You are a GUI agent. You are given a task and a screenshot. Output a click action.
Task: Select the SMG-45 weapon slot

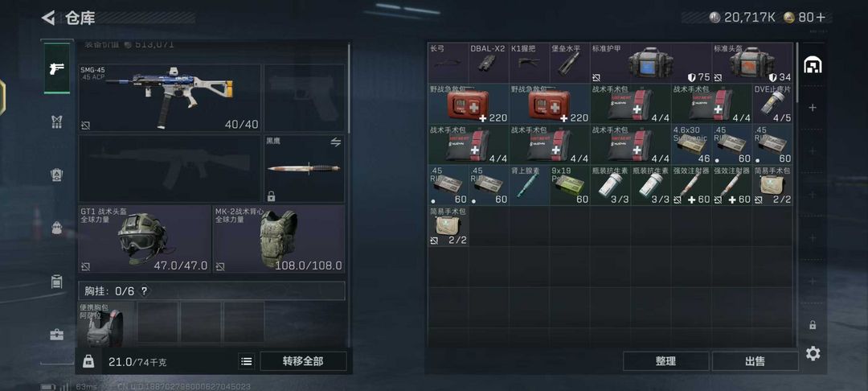(170, 98)
